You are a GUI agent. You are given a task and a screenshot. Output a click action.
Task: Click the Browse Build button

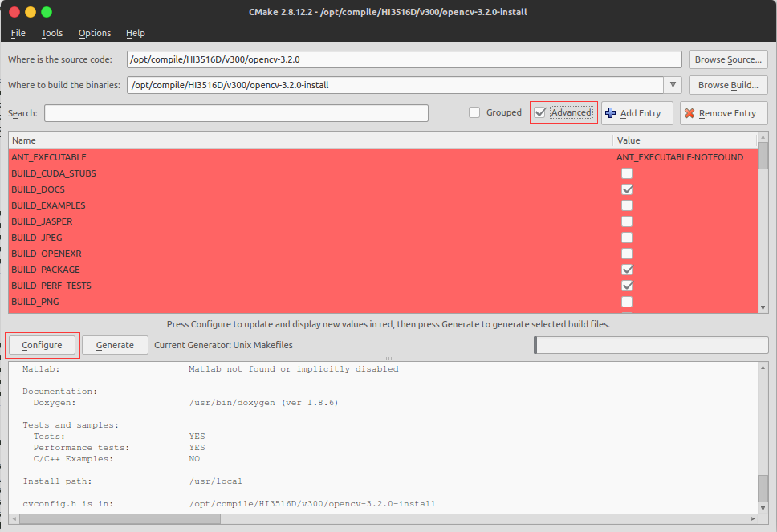(728, 85)
